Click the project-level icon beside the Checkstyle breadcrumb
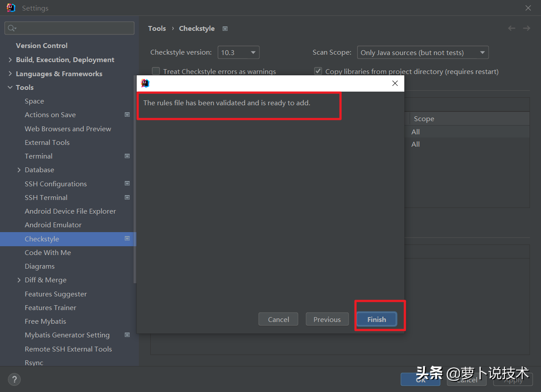This screenshot has width=541, height=392. click(x=225, y=29)
